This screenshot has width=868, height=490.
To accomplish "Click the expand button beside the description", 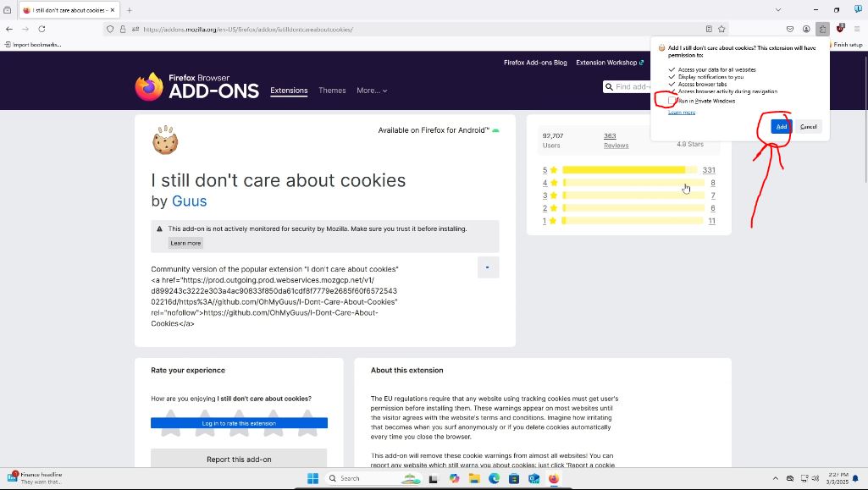I will [x=488, y=267].
